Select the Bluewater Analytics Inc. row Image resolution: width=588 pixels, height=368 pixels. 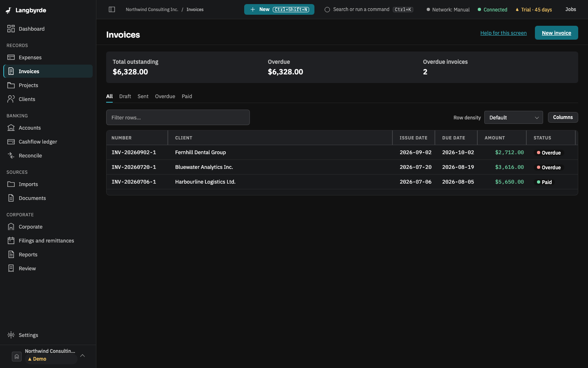(342, 167)
